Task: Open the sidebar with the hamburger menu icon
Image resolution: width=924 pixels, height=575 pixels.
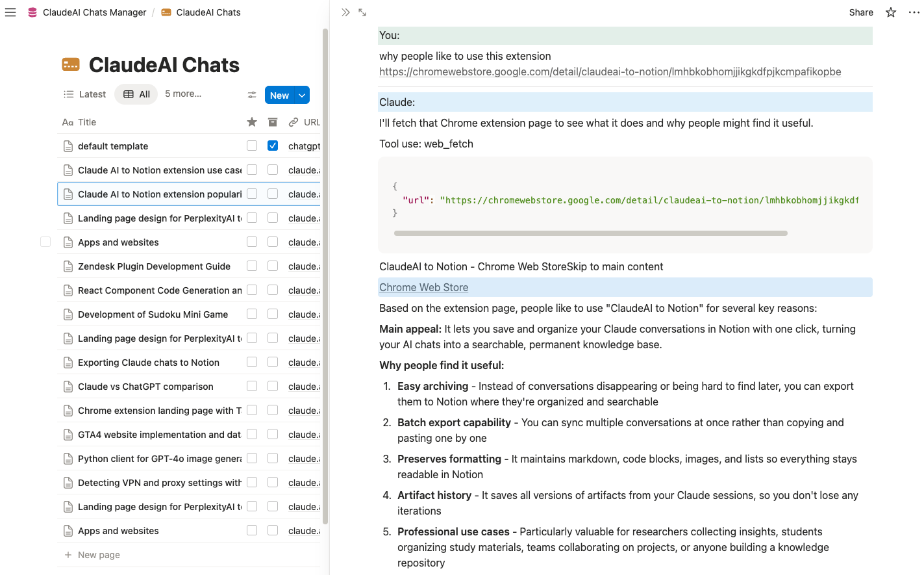Action: (10, 12)
